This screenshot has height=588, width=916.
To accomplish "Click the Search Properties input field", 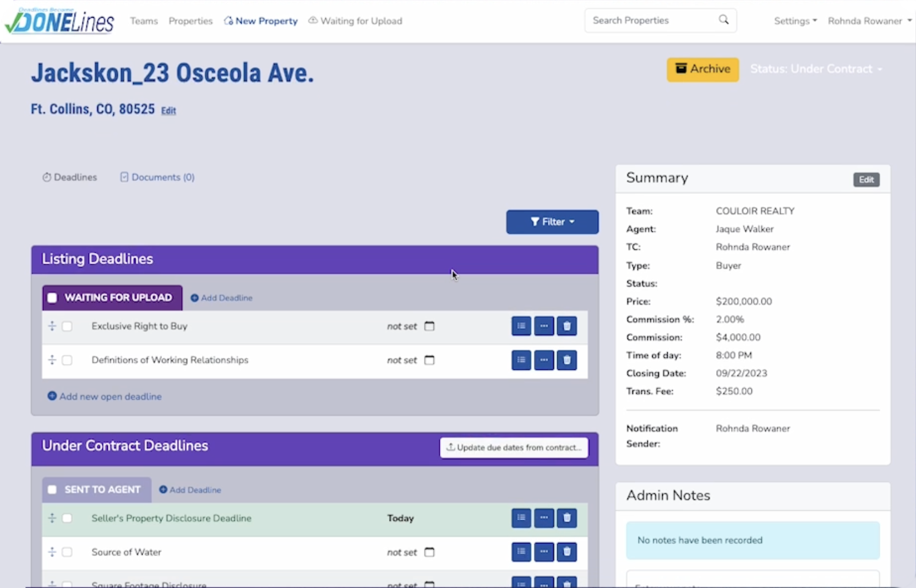I will point(650,20).
